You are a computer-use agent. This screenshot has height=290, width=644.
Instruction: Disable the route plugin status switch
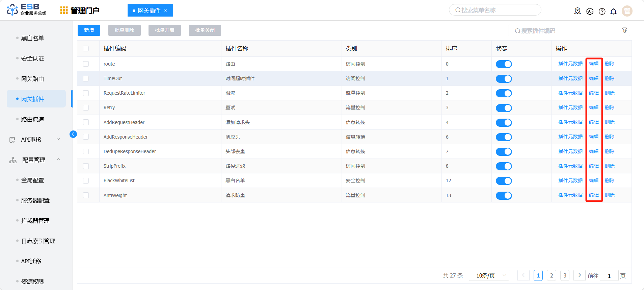tap(504, 64)
